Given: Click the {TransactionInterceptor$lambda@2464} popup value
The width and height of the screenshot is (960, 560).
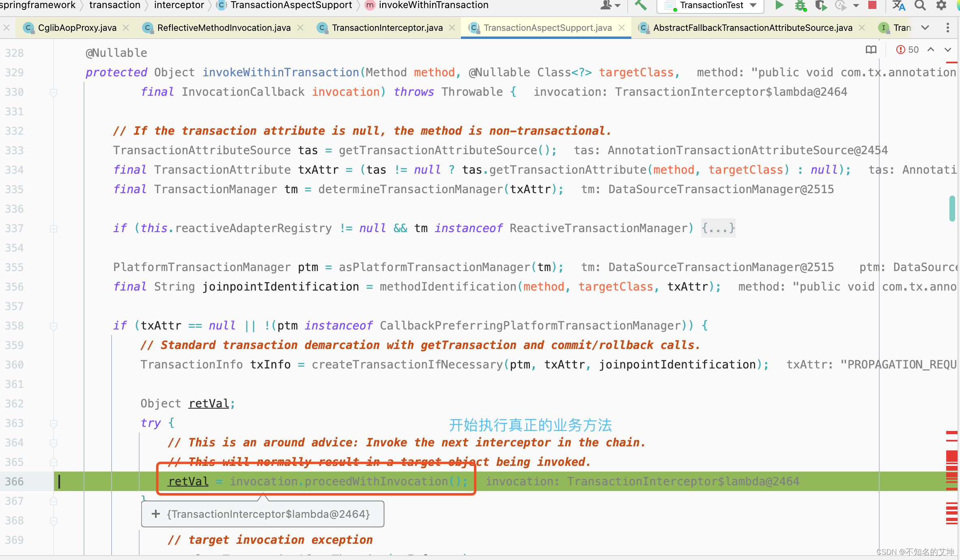Looking at the screenshot, I should (268, 514).
